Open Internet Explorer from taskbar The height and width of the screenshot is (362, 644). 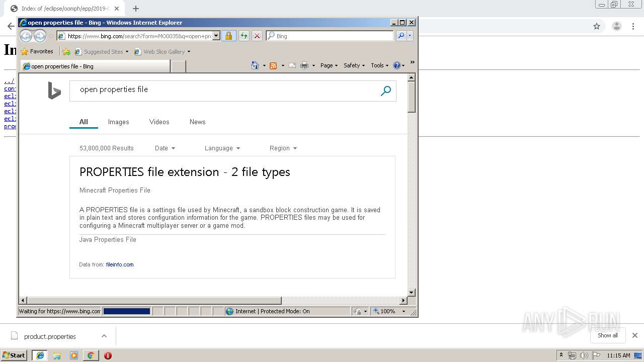(x=40, y=355)
